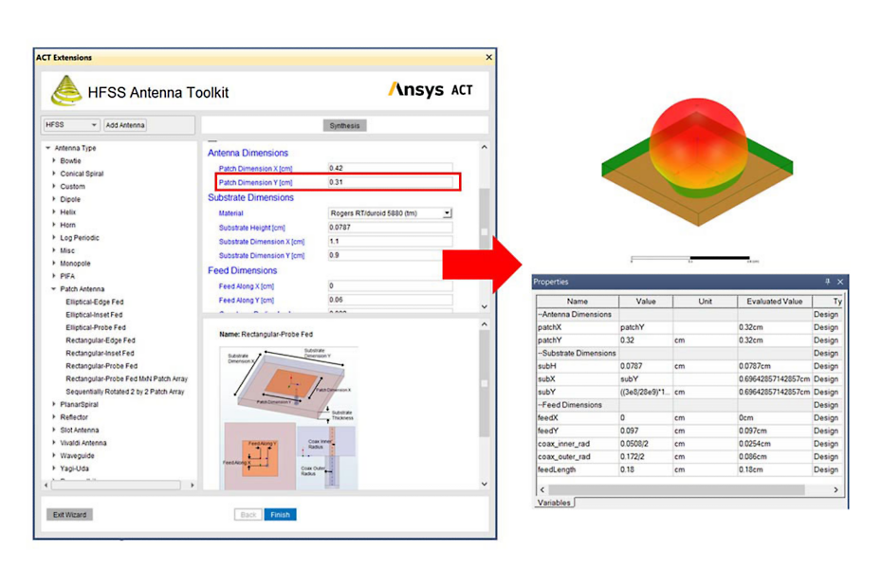
Task: Edit Patch Dimension Y field
Action: [390, 182]
